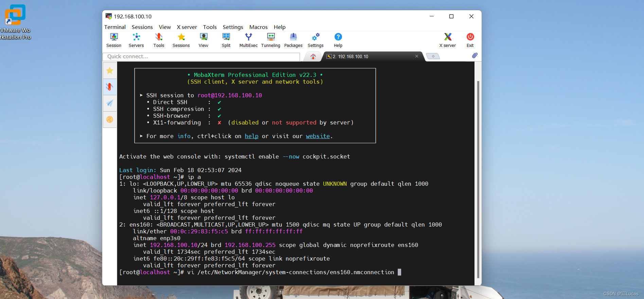Open the Sessions star toolbar icon
This screenshot has height=299, width=644.
(x=181, y=40)
